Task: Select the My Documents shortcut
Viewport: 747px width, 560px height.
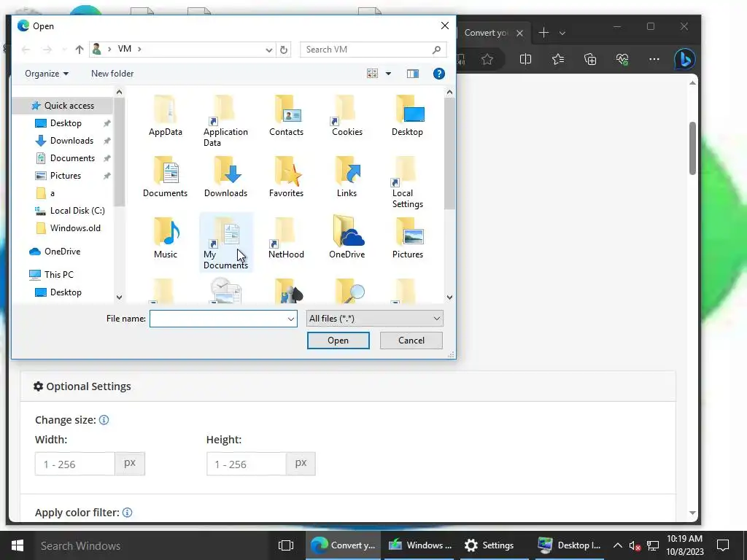Action: click(x=226, y=244)
